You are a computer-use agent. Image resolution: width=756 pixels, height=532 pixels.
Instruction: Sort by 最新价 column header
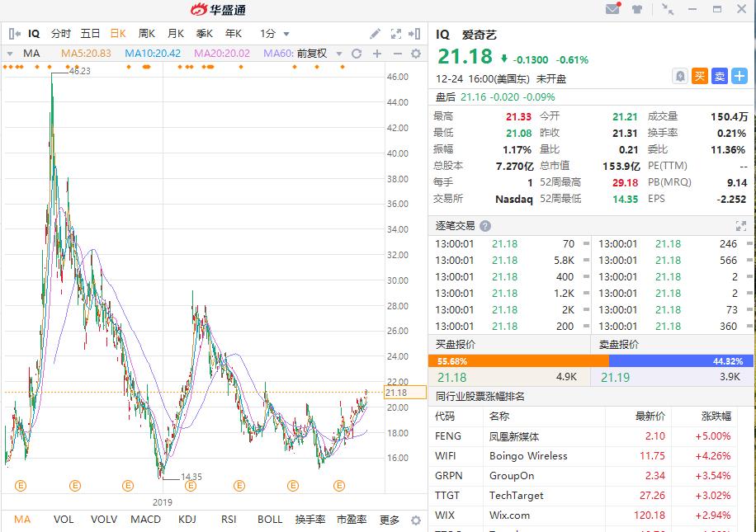click(650, 416)
